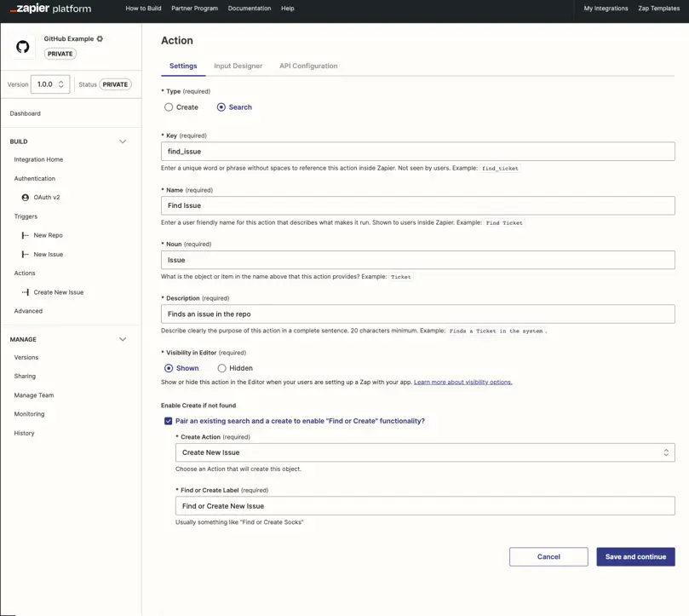
Task: Click the Find or Create Label field
Action: (425, 505)
